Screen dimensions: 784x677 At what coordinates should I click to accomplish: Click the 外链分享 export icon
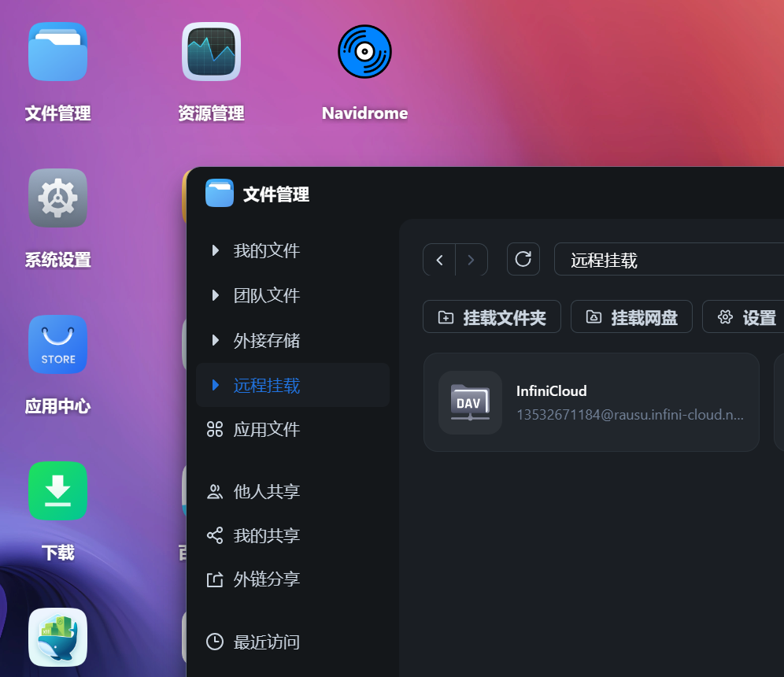pos(215,579)
